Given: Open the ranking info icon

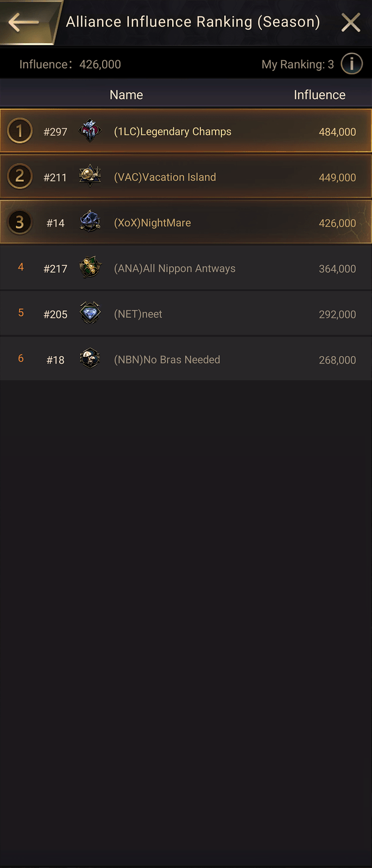Looking at the screenshot, I should coord(351,64).
